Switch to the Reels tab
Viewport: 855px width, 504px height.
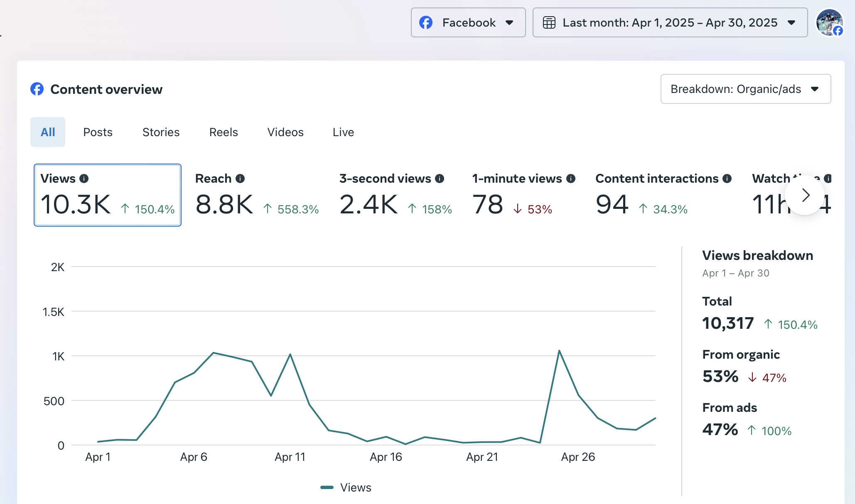coord(224,132)
